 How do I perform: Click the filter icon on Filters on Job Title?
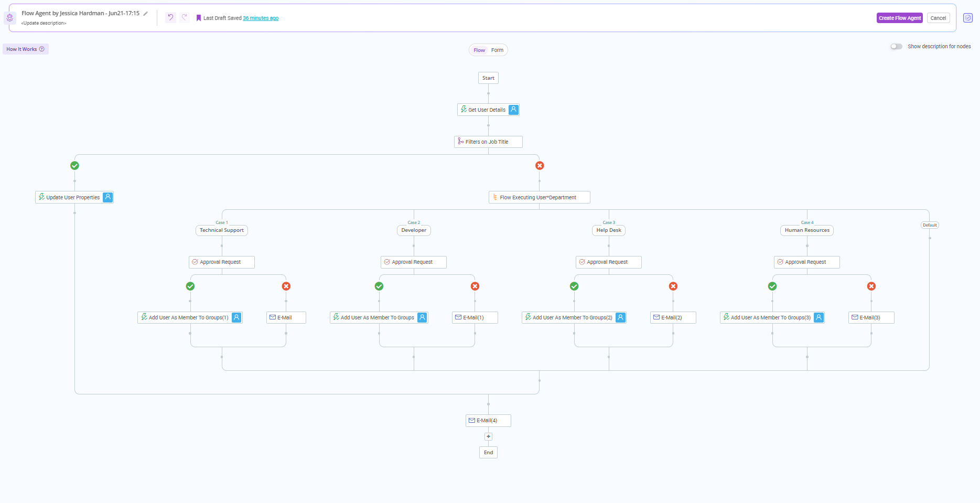(460, 142)
